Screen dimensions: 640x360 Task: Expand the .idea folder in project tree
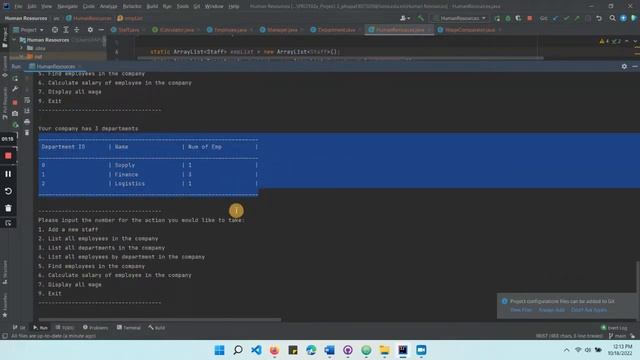point(22,48)
